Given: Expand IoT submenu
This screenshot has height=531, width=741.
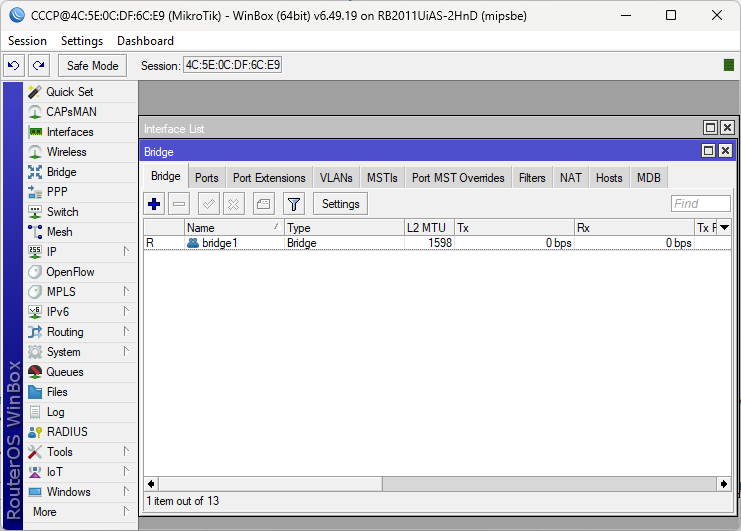Looking at the screenshot, I should click(x=126, y=471).
